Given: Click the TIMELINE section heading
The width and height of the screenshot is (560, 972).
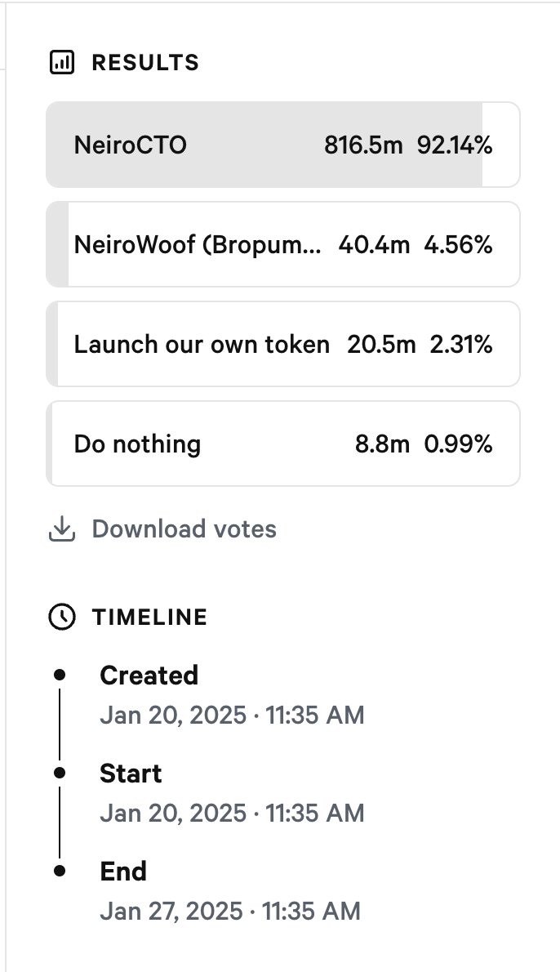Looking at the screenshot, I should [149, 618].
